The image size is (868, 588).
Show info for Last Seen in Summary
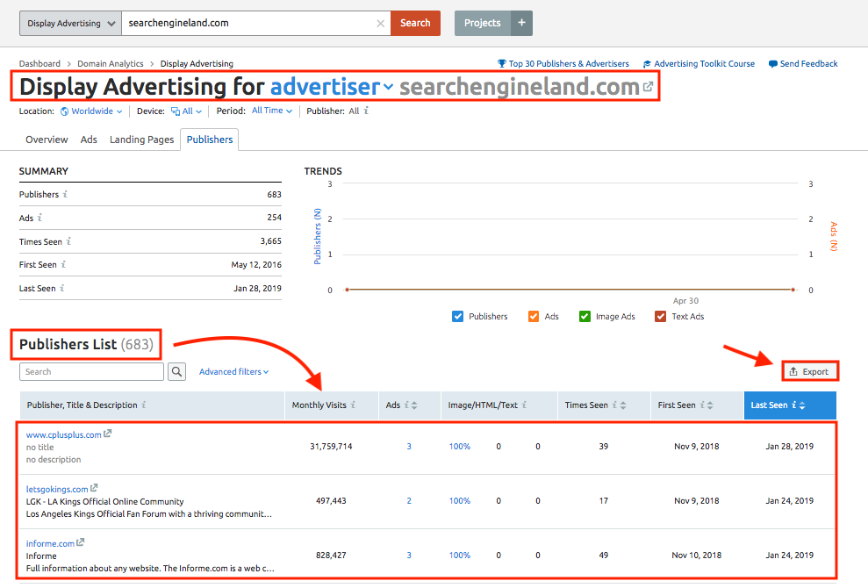click(62, 288)
